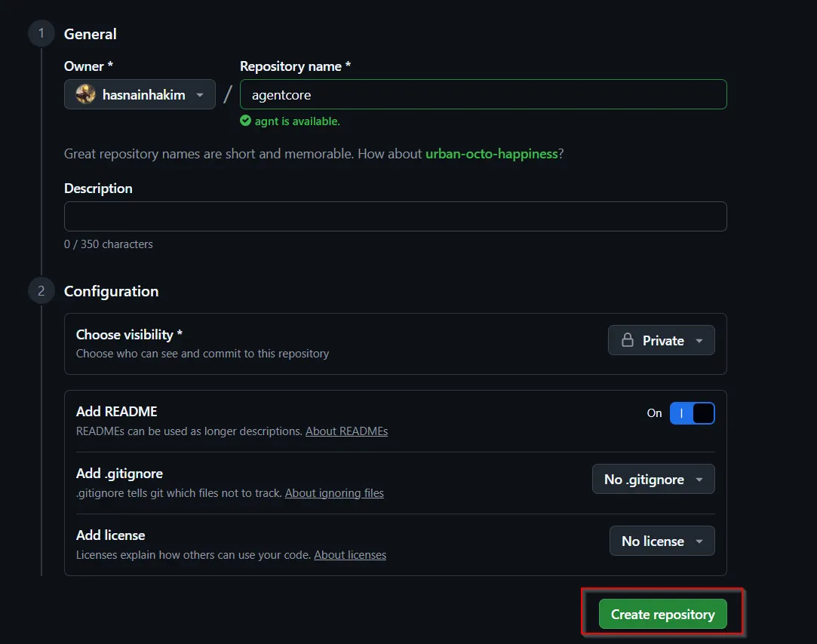Click the Create repository button

pos(663,614)
